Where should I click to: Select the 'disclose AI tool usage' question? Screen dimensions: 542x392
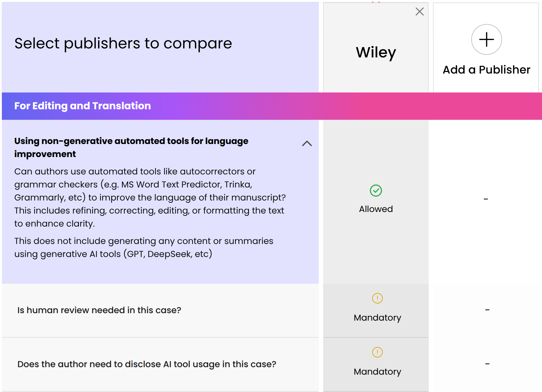coord(147,364)
